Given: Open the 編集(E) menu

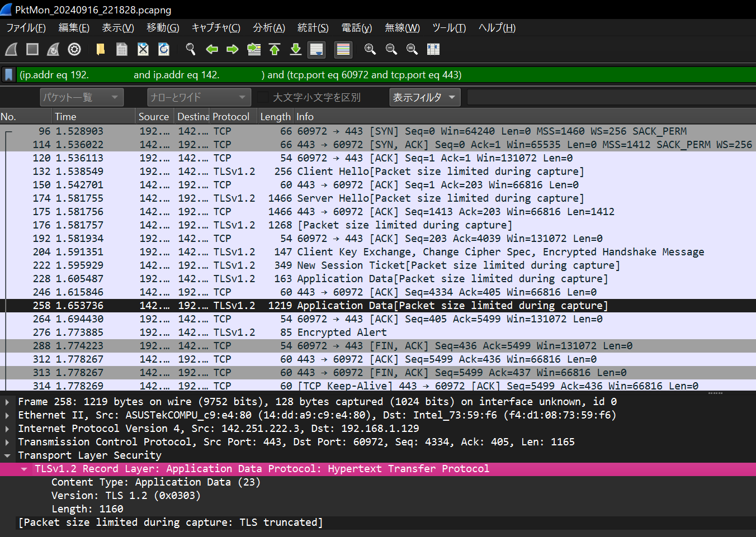Looking at the screenshot, I should [74, 28].
